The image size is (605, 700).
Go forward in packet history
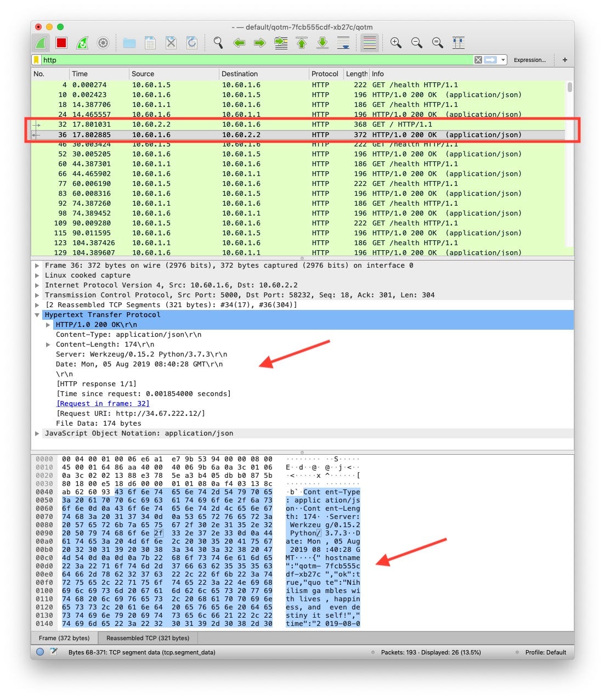tap(260, 43)
